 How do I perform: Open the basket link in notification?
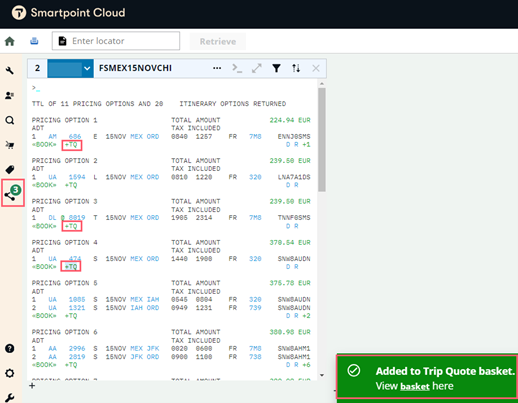(415, 386)
